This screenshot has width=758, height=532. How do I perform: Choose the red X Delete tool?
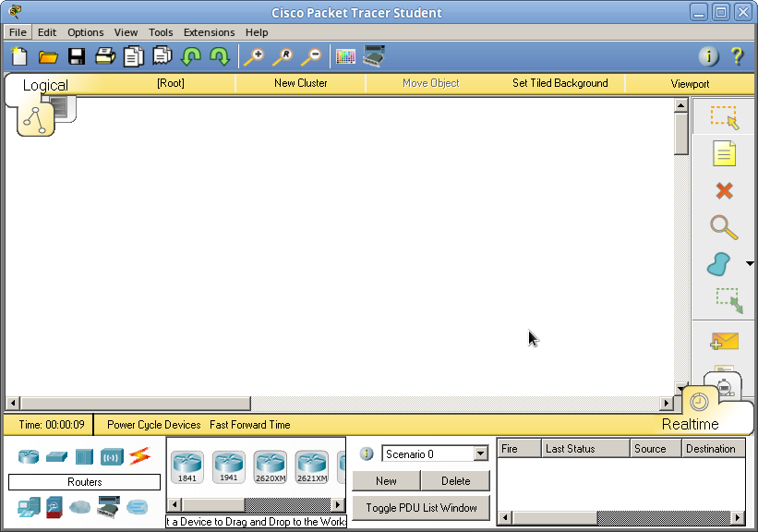coord(724,190)
